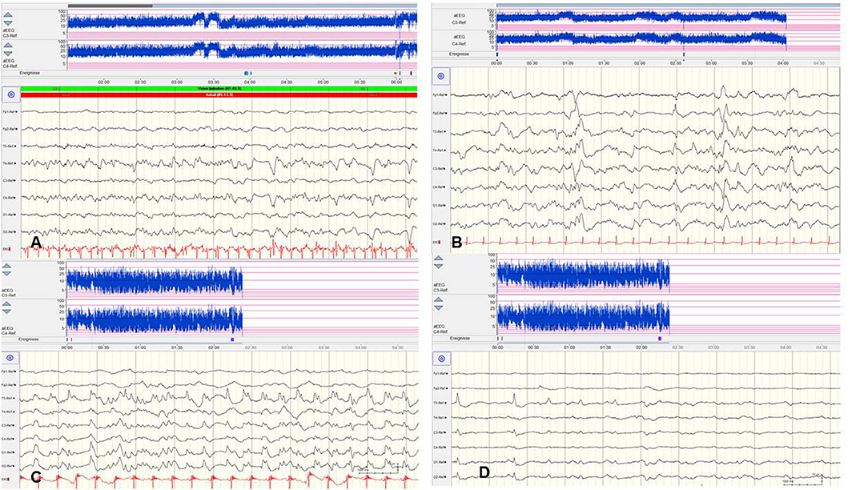The image size is (868, 490).
Task: Click the 03:30 time label in panel A
Action: pyautogui.click(x=213, y=82)
